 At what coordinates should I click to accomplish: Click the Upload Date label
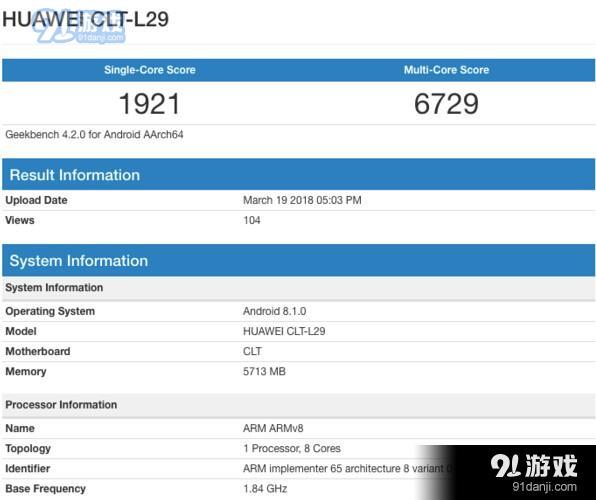pos(36,200)
